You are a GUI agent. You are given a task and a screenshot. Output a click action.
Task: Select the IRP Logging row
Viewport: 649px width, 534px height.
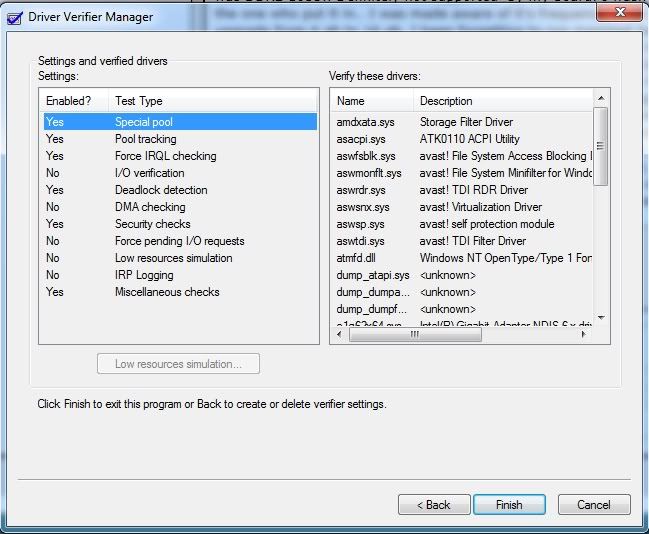pos(180,274)
